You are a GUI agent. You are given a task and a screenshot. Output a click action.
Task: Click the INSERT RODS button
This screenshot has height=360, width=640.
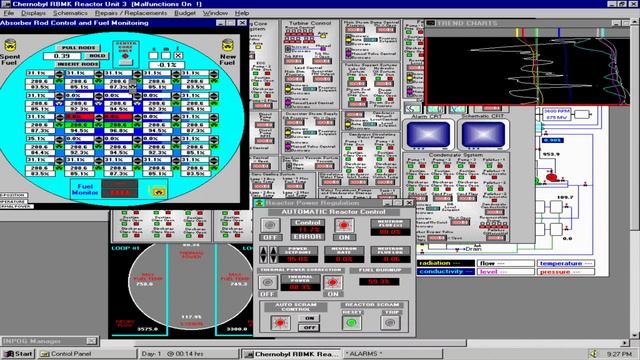78,64
